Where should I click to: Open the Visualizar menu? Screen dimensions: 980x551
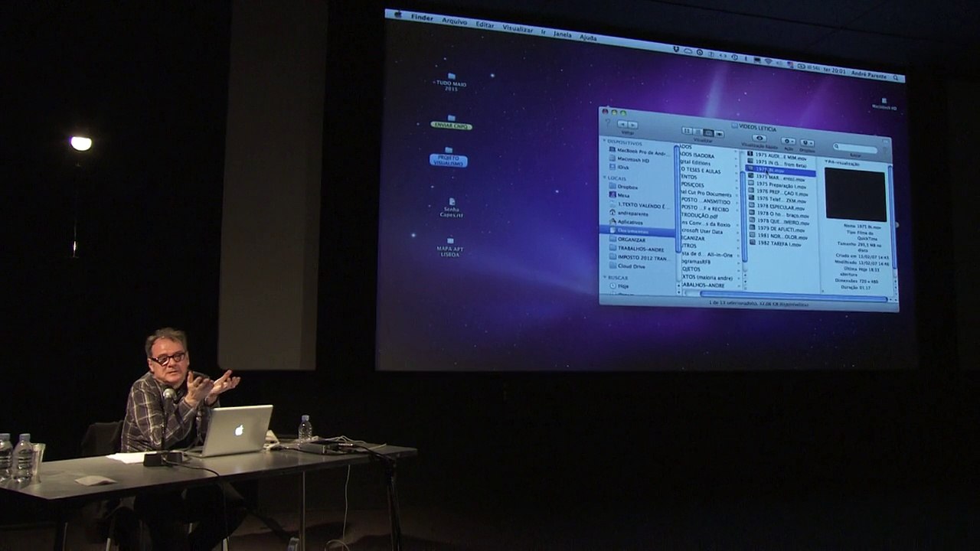click(x=517, y=28)
